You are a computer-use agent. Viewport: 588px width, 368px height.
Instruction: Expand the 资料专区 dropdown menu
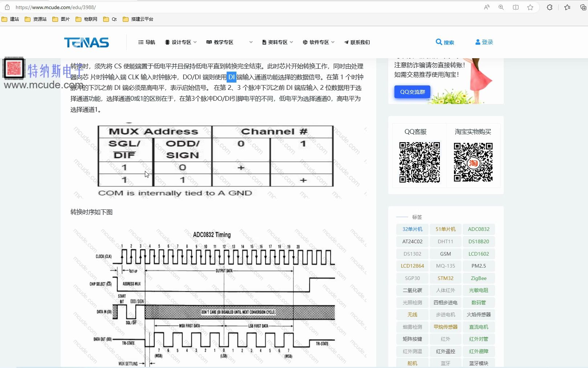click(277, 42)
